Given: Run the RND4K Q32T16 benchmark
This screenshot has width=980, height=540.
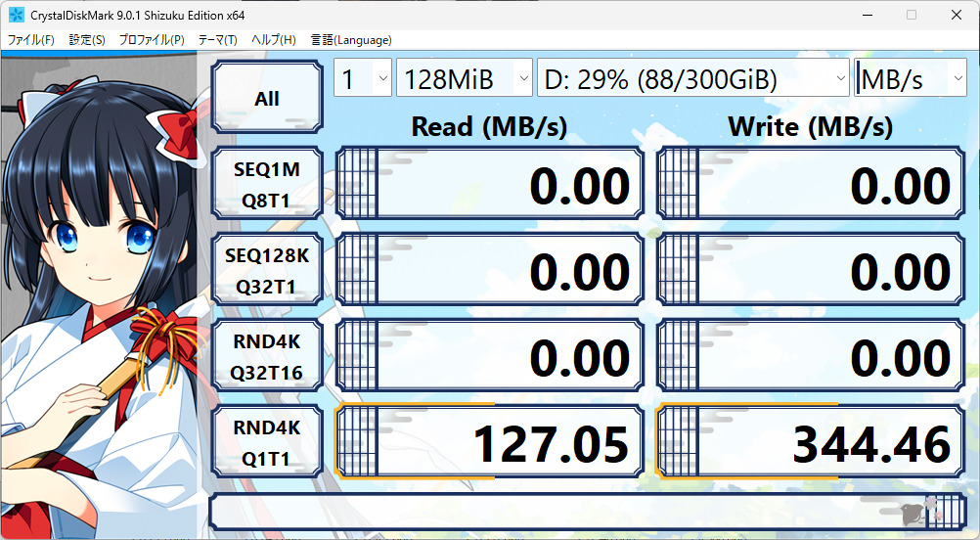Looking at the screenshot, I should point(266,358).
